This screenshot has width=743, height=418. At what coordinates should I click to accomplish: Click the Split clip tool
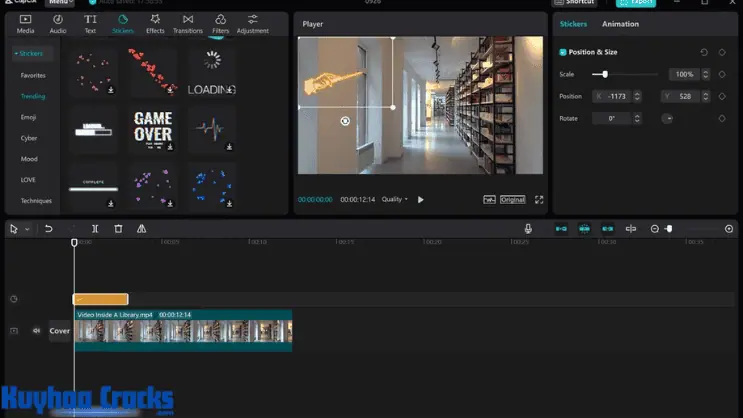pyautogui.click(x=95, y=229)
